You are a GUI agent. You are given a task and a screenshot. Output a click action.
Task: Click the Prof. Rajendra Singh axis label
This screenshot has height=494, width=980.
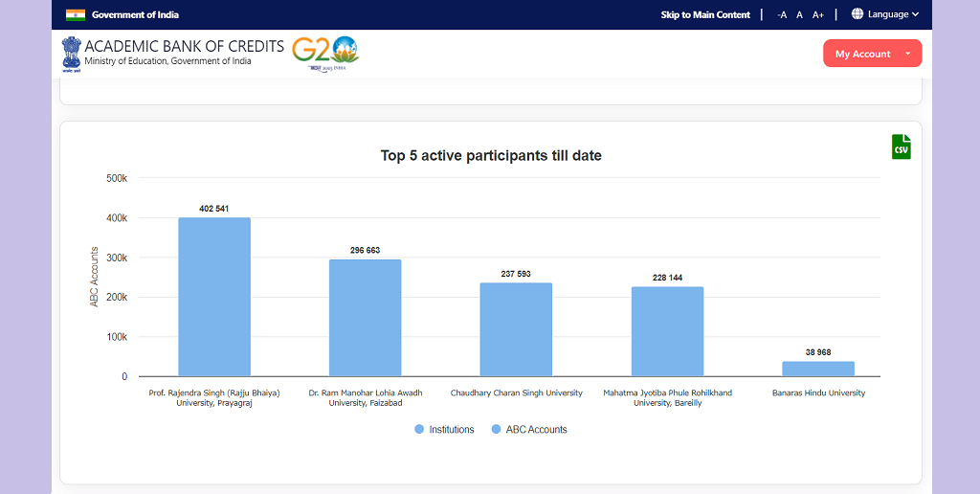(x=214, y=397)
